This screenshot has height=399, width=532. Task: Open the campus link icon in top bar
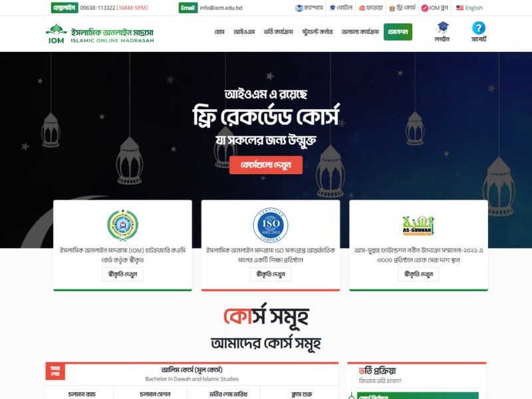pos(299,8)
